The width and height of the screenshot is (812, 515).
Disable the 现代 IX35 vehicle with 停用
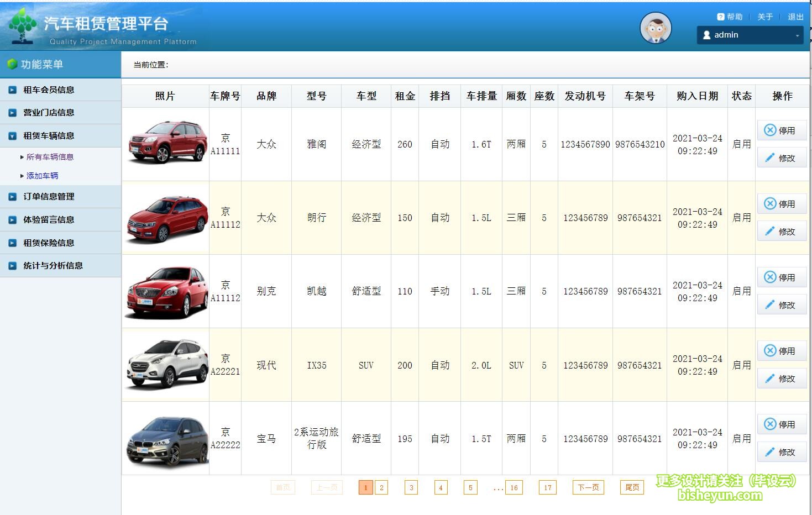(x=781, y=351)
